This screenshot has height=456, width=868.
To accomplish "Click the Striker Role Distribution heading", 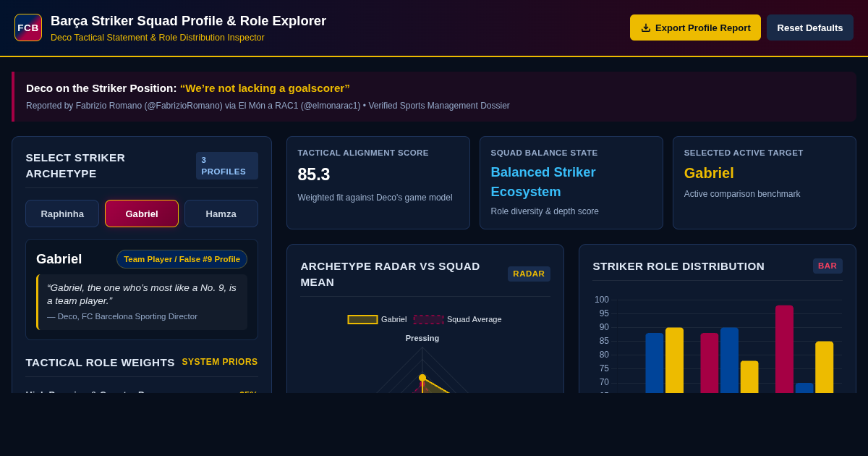I will coord(678,266).
